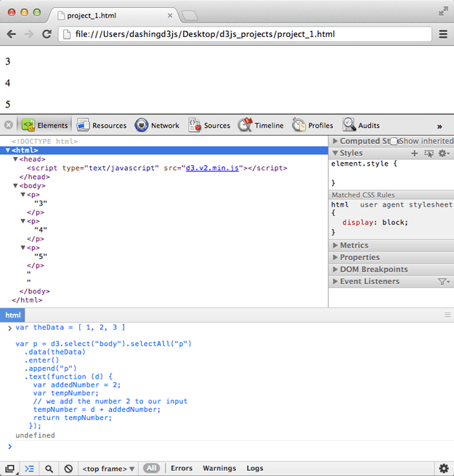Close the project_1.html tab
This screenshot has height=476, width=454.
170,15
